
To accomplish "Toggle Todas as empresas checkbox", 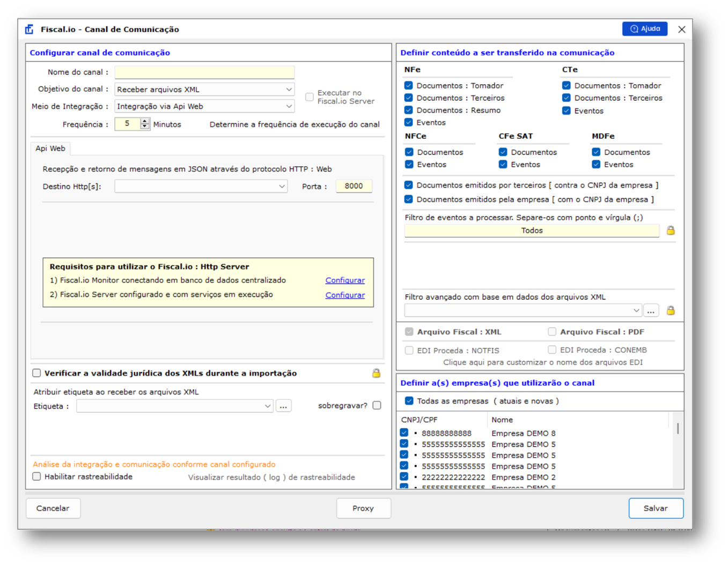I will pos(409,401).
